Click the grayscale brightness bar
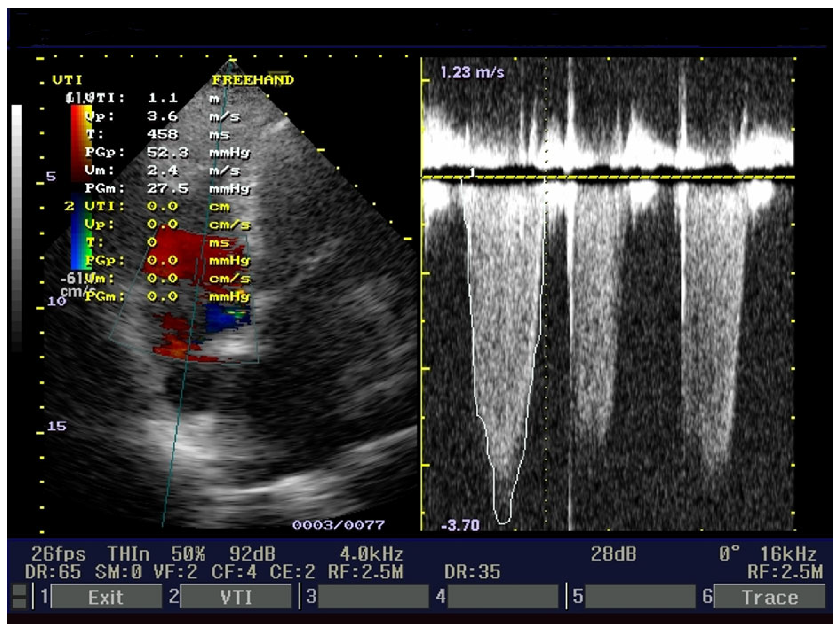This screenshot has height=632, width=840. click(x=17, y=228)
